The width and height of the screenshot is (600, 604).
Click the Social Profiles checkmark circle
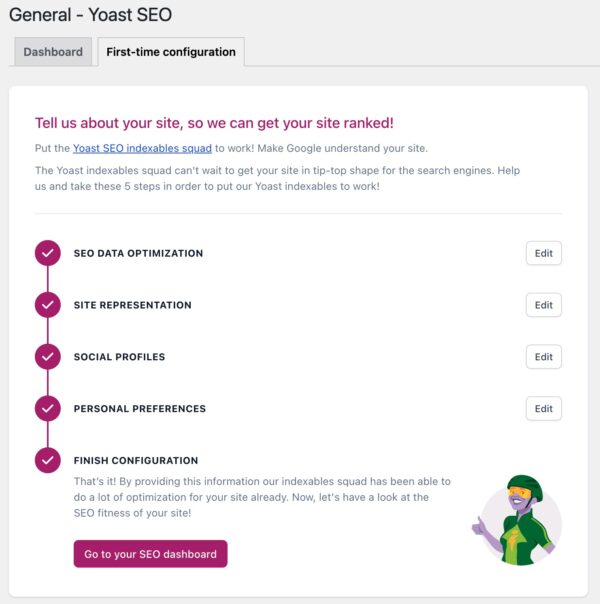[48, 357]
